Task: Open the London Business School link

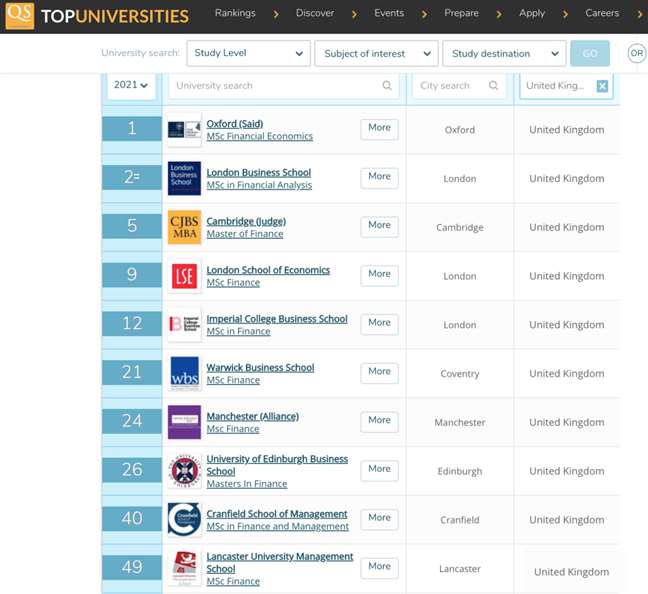Action: point(259,172)
